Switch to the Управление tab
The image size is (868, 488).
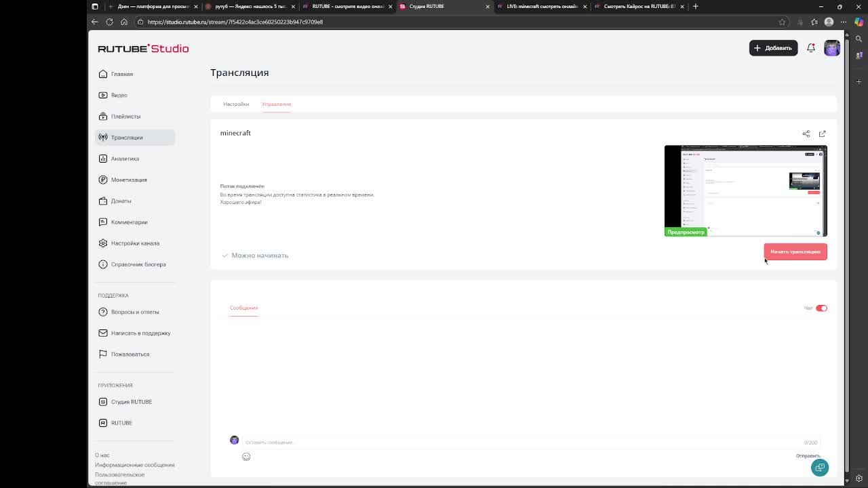coord(276,104)
